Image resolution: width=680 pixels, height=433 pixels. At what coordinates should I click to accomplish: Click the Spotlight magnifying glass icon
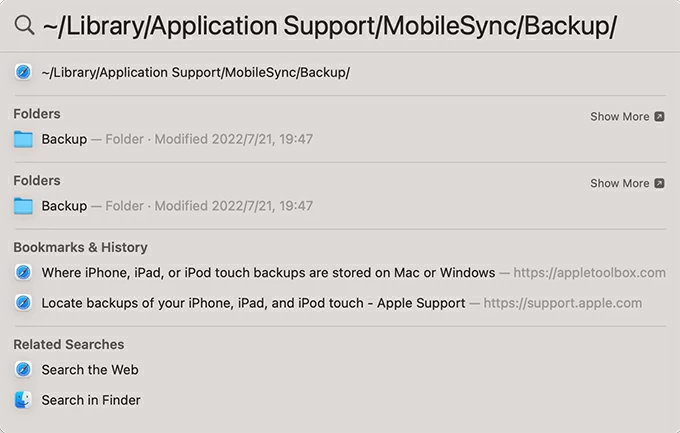coord(24,26)
